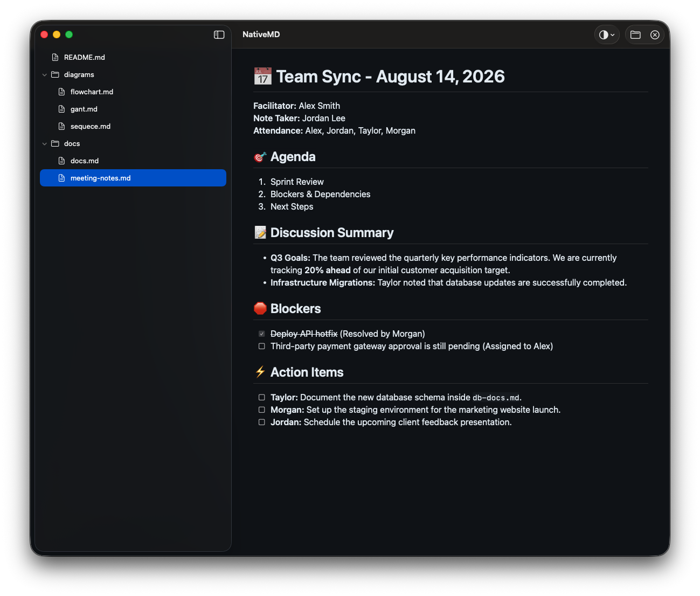The width and height of the screenshot is (700, 596).
Task: Select the README.md file icon
Action: click(x=55, y=57)
